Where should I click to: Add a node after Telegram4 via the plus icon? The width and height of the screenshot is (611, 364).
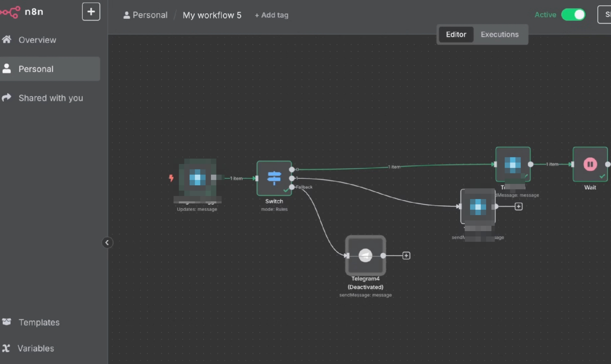pos(406,256)
